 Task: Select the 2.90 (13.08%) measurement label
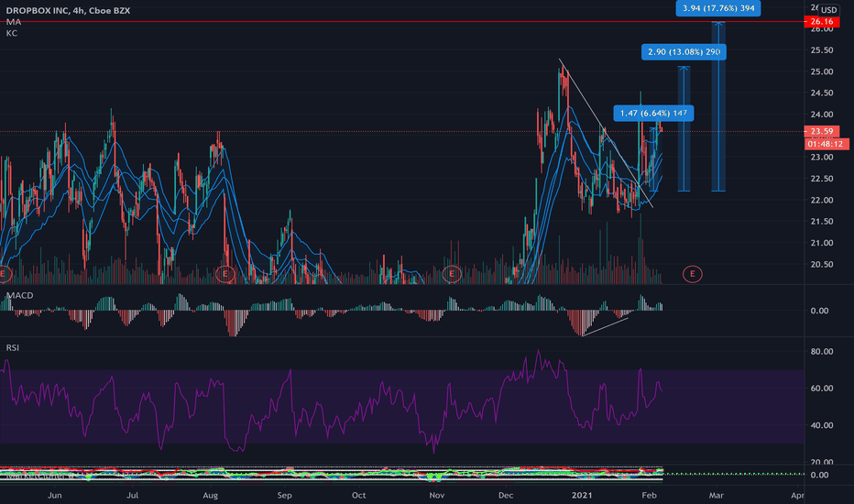click(684, 51)
